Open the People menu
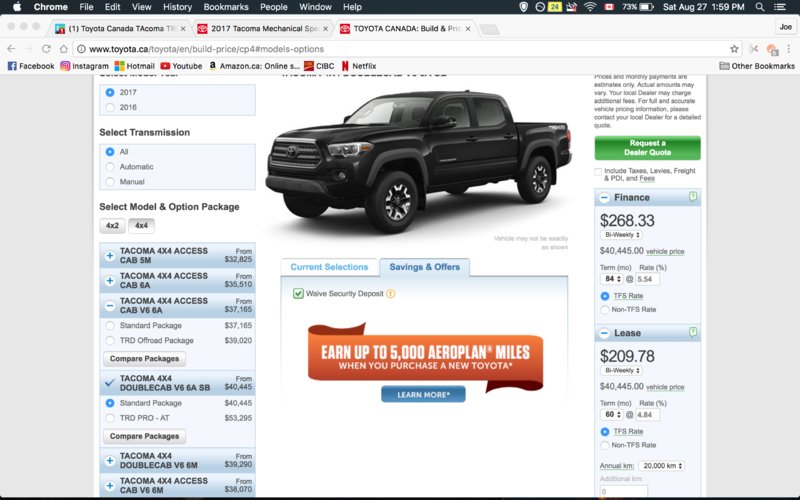This screenshot has width=800, height=500. 273,7
